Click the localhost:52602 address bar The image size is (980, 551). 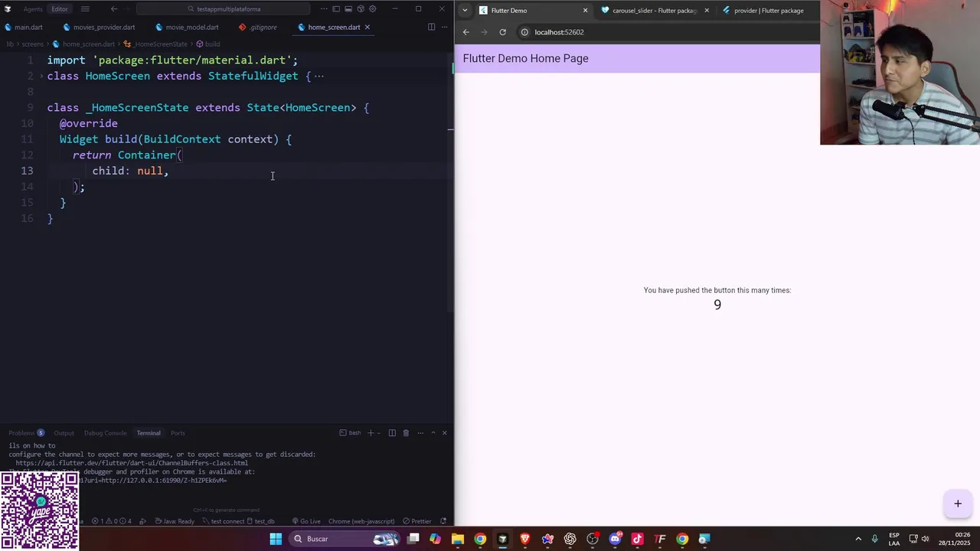click(666, 32)
